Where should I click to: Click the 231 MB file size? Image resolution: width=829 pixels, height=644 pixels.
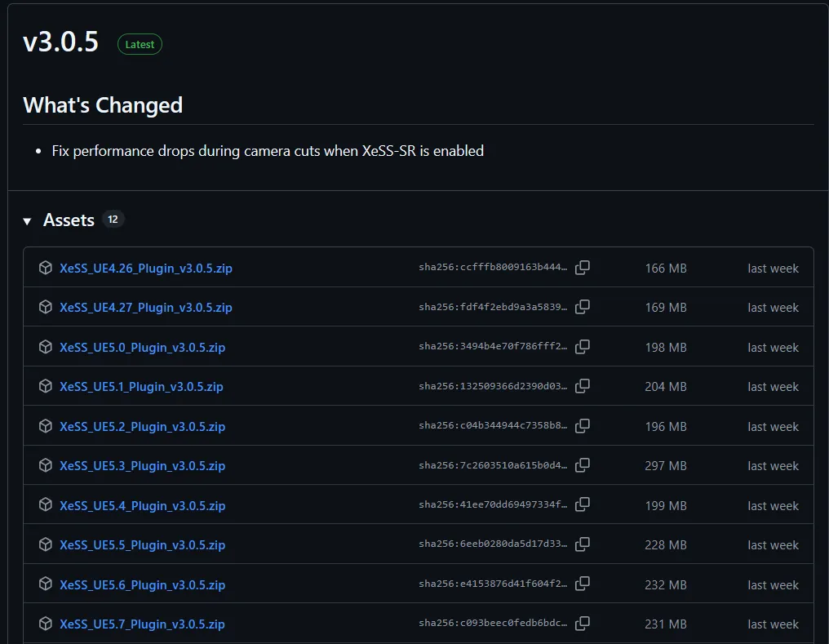(x=666, y=624)
